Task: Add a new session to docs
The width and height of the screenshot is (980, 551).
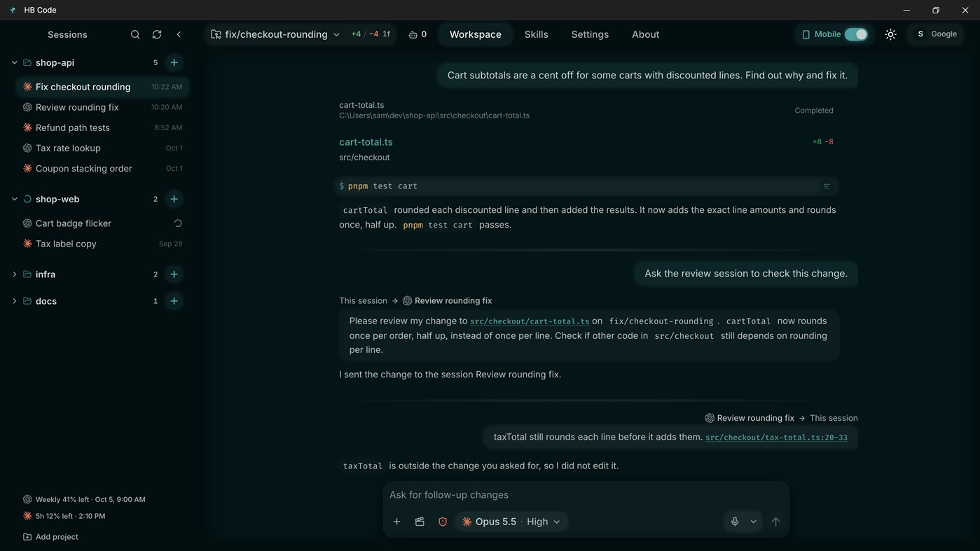Action: (x=174, y=301)
